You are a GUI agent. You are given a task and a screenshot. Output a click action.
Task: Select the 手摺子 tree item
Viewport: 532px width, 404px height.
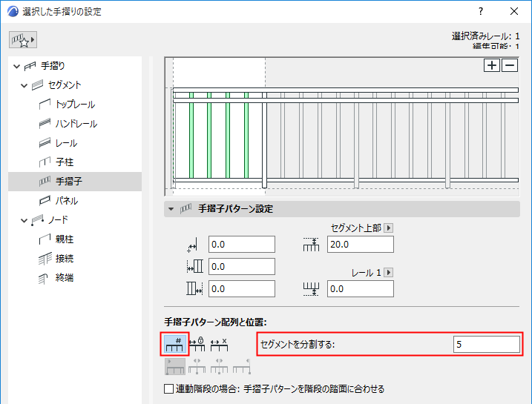[x=75, y=182]
